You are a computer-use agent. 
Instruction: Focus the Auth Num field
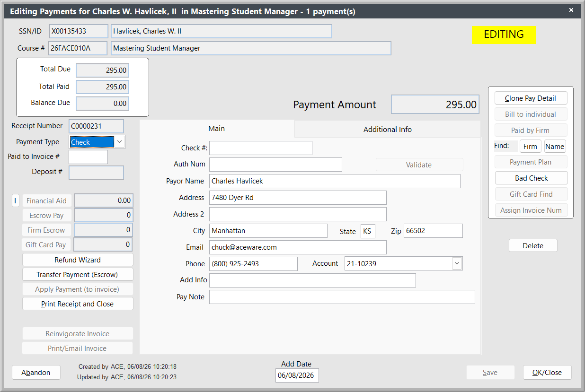pos(275,165)
